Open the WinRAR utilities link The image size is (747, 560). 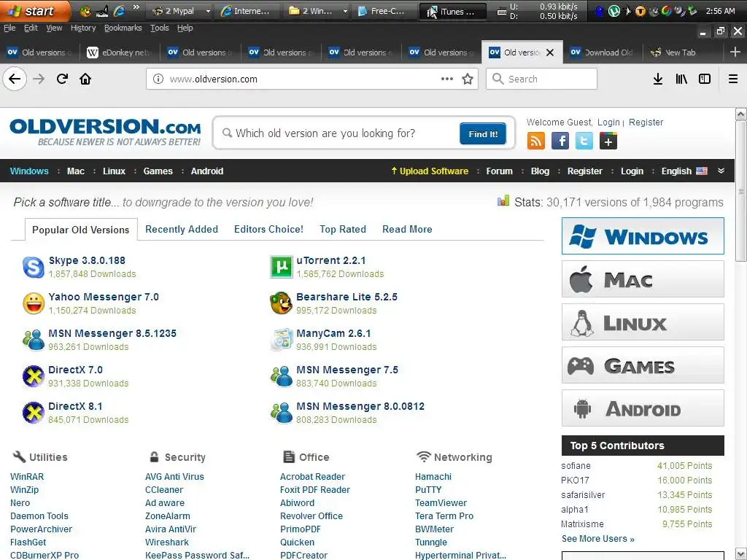pos(27,477)
